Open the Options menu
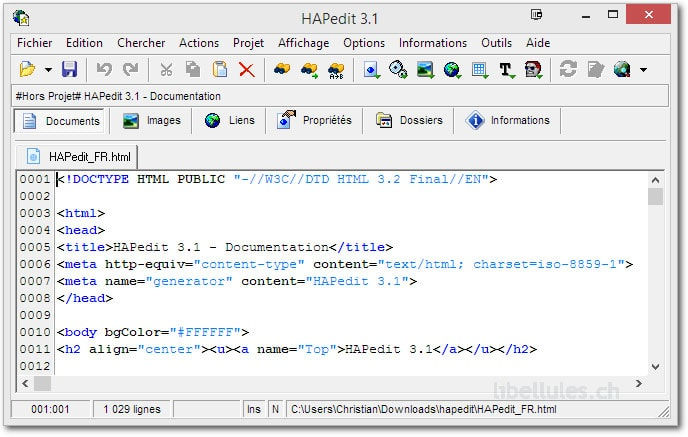The image size is (688, 437). tap(364, 43)
